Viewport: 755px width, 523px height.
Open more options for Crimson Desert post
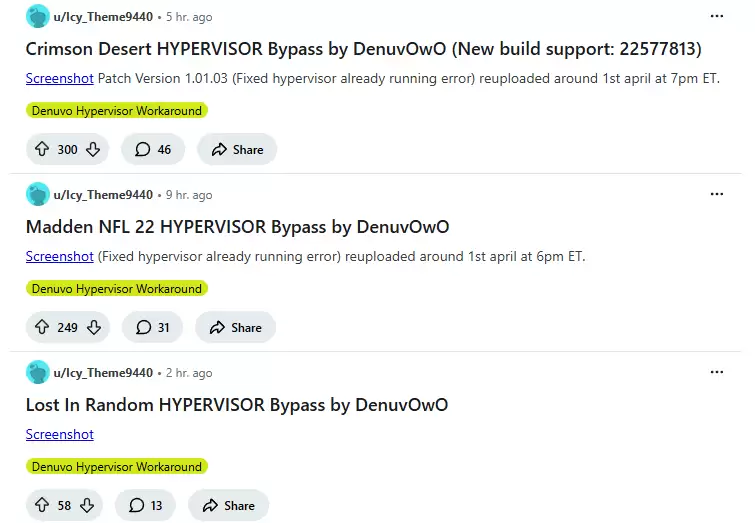(x=716, y=16)
